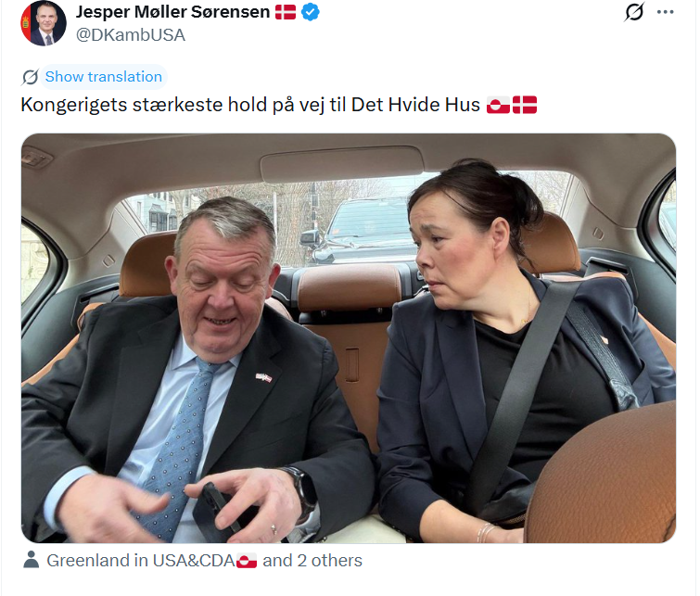Click the Grok icon beside the more menu
The image size is (700, 596).
point(634,12)
